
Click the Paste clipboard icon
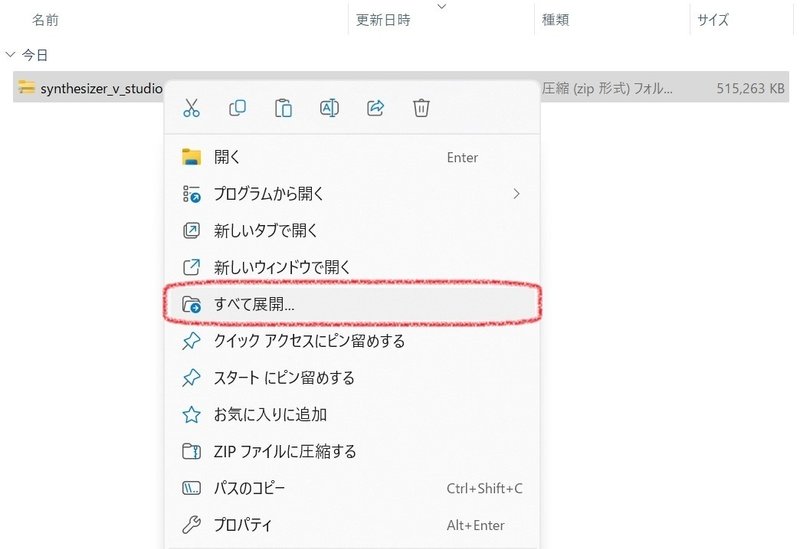pyautogui.click(x=283, y=108)
